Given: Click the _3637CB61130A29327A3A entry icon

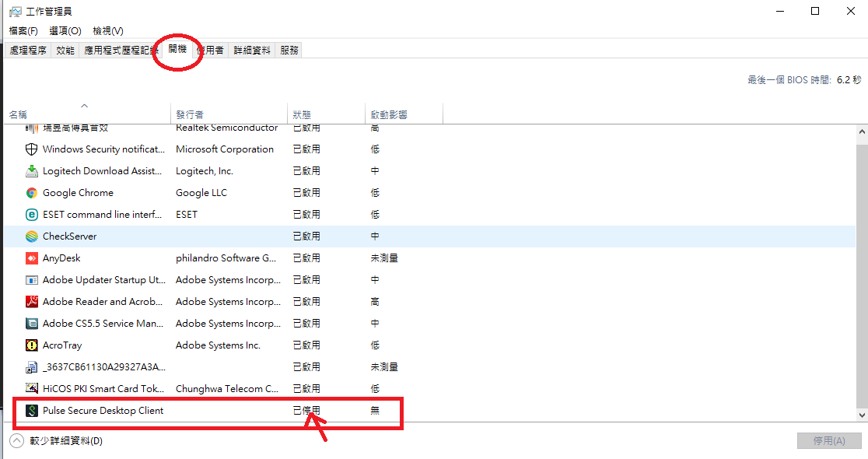Looking at the screenshot, I should point(32,367).
